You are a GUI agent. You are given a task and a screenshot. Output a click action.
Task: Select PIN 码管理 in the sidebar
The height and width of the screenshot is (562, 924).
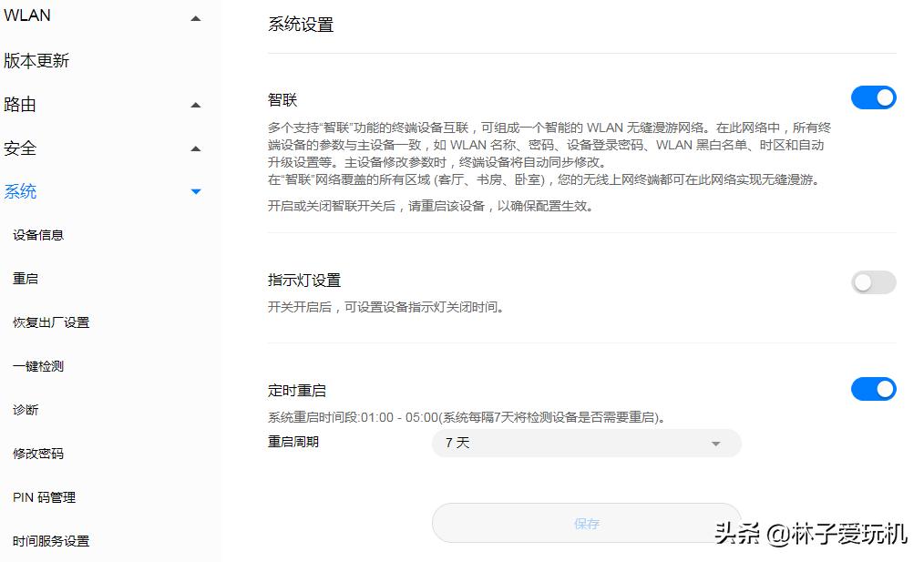43,497
